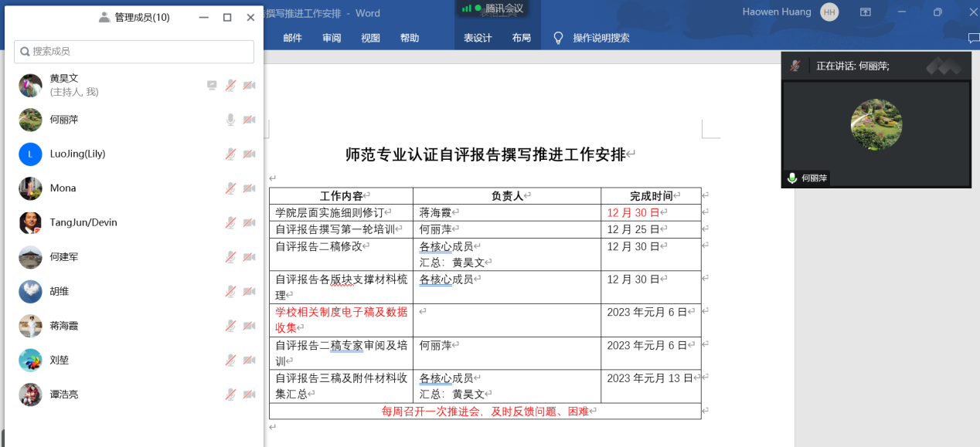980x447 pixels.
Task: Click 何丽萍's microphone icon in member list
Action: coord(230,120)
